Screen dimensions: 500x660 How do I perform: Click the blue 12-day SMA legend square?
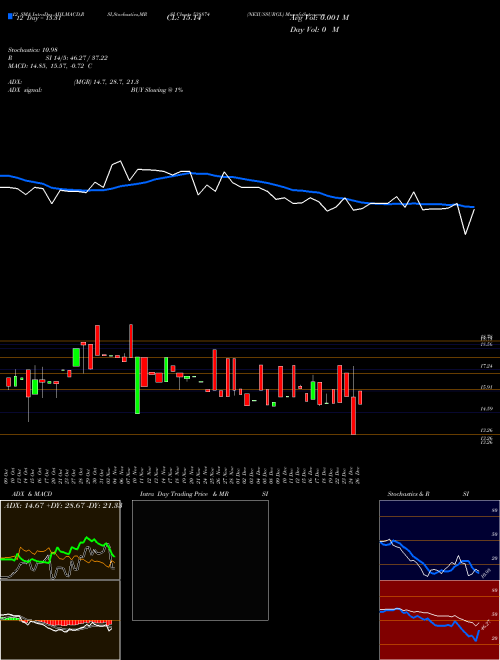[10, 17]
